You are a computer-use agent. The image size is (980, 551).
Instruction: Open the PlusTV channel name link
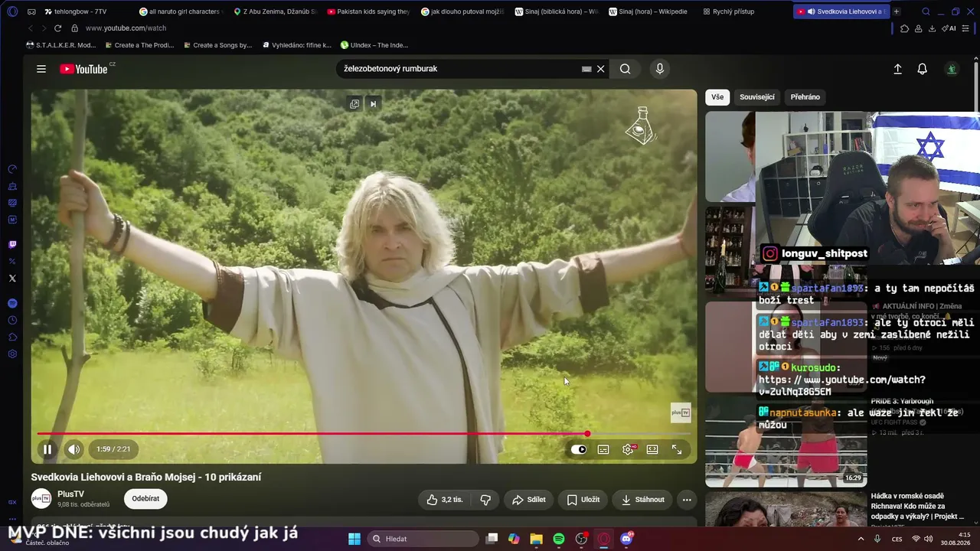pos(70,494)
